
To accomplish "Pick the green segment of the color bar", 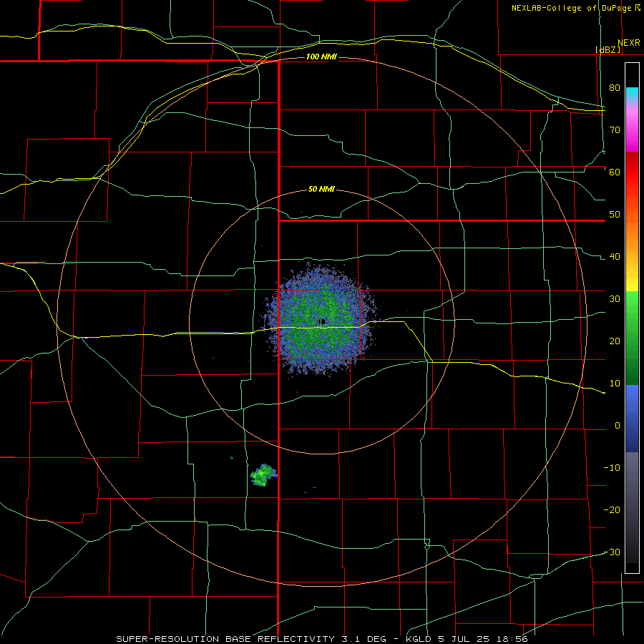I will pyautogui.click(x=632, y=338).
